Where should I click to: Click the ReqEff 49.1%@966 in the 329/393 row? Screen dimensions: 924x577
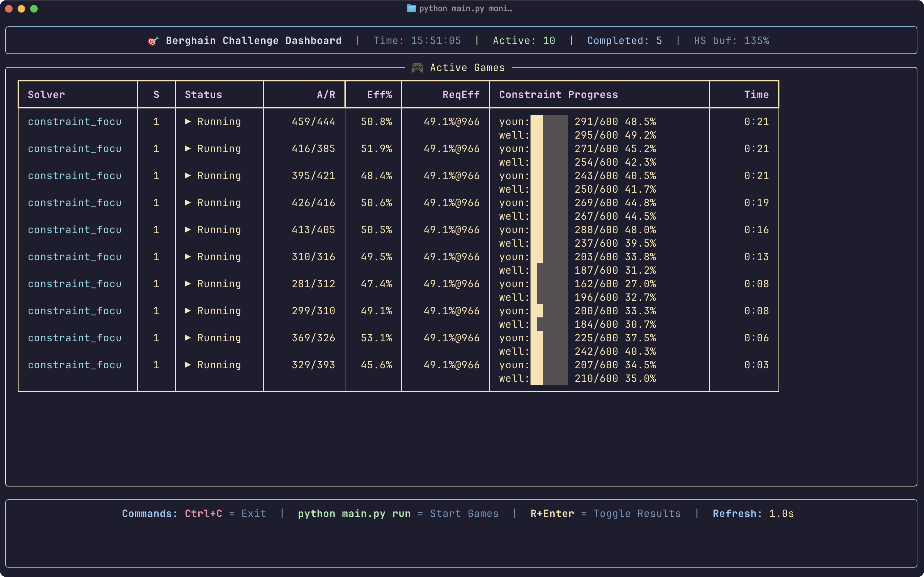point(452,365)
